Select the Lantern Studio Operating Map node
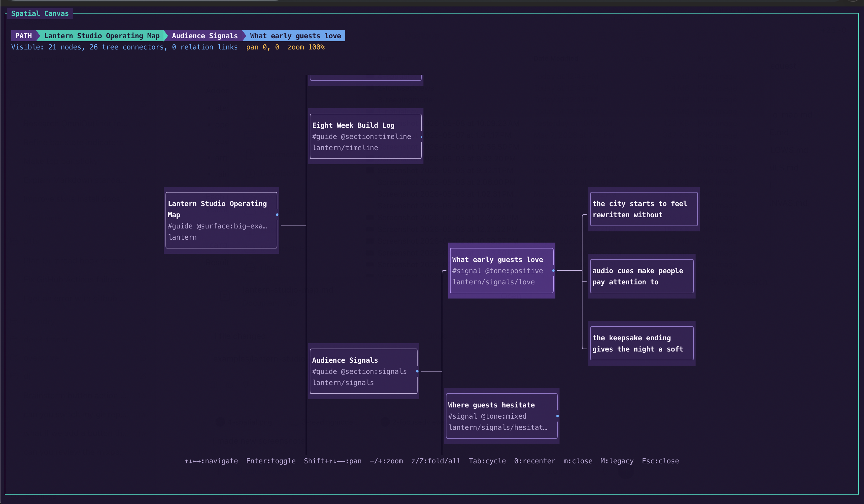 point(221,220)
